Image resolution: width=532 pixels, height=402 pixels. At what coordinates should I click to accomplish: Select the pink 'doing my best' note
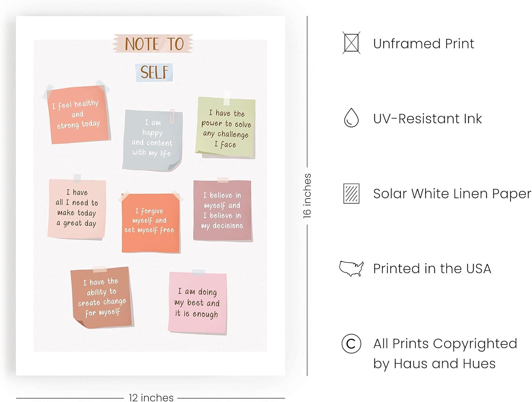pyautogui.click(x=197, y=303)
